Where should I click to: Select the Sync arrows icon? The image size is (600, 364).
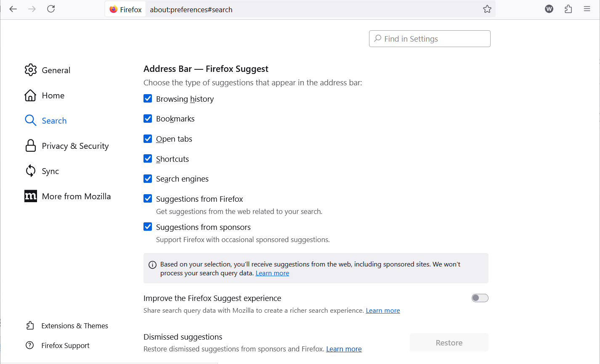click(31, 171)
